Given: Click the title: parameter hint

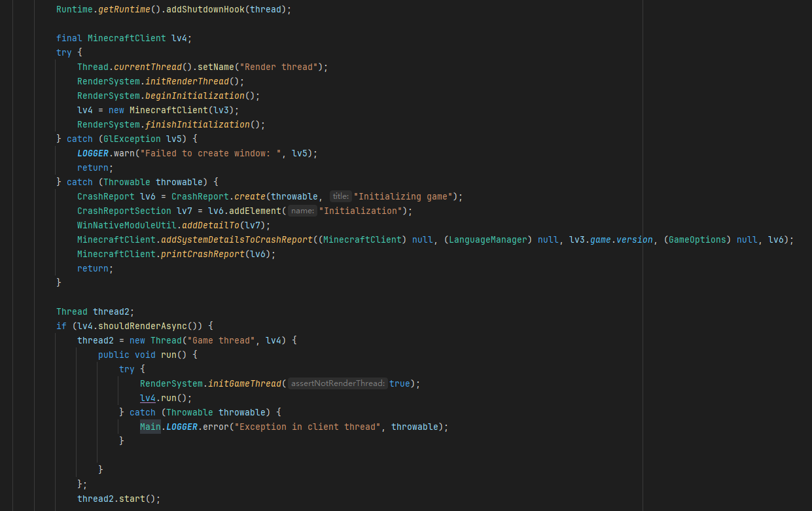Looking at the screenshot, I should tap(340, 197).
